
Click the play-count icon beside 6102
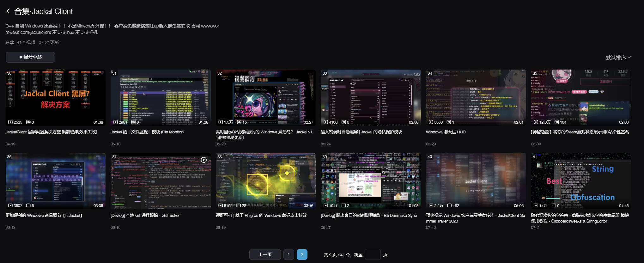[x=221, y=205]
